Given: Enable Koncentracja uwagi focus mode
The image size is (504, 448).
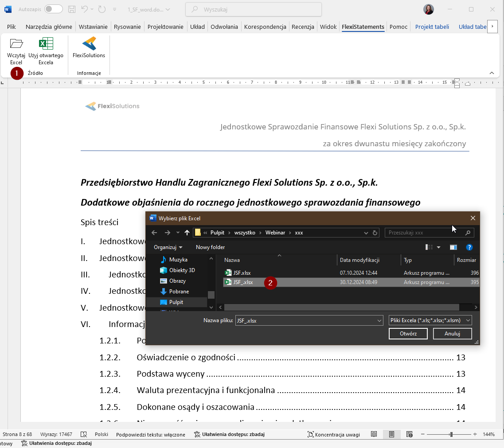Looking at the screenshot, I should pos(333,434).
